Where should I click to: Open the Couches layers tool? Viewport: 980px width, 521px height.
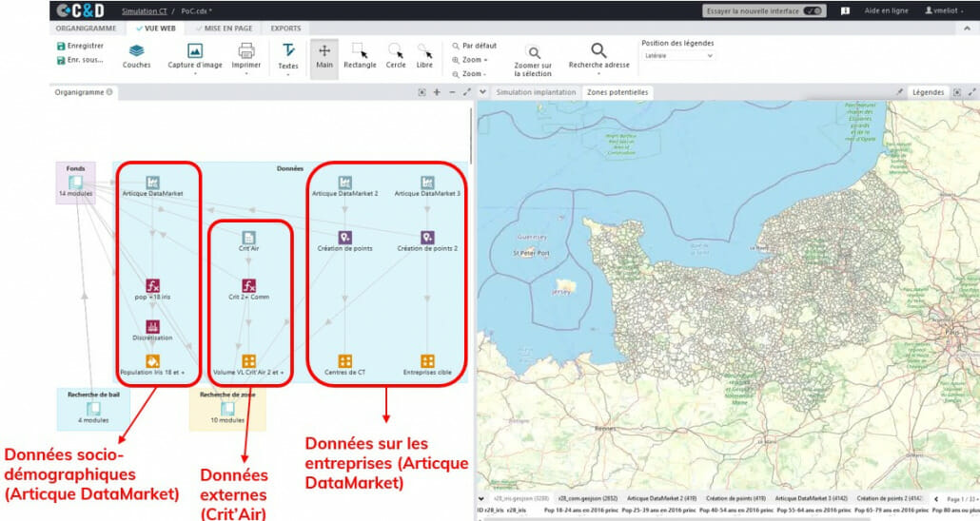[136, 55]
